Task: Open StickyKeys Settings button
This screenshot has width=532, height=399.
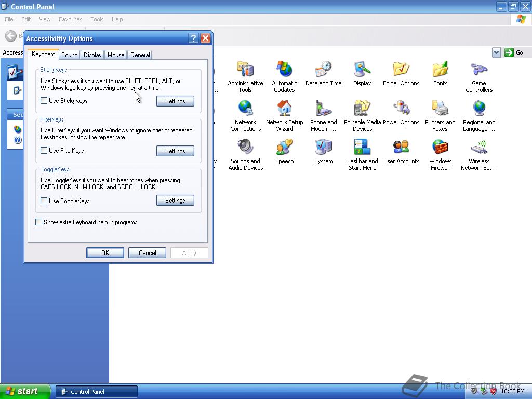Action: tap(175, 101)
